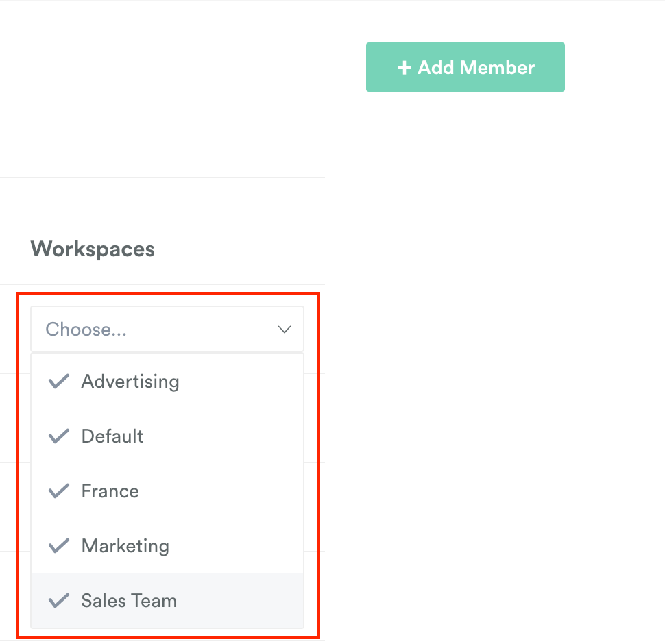Click the Member text on the green button
Screen dimensions: 665x644
(x=497, y=67)
